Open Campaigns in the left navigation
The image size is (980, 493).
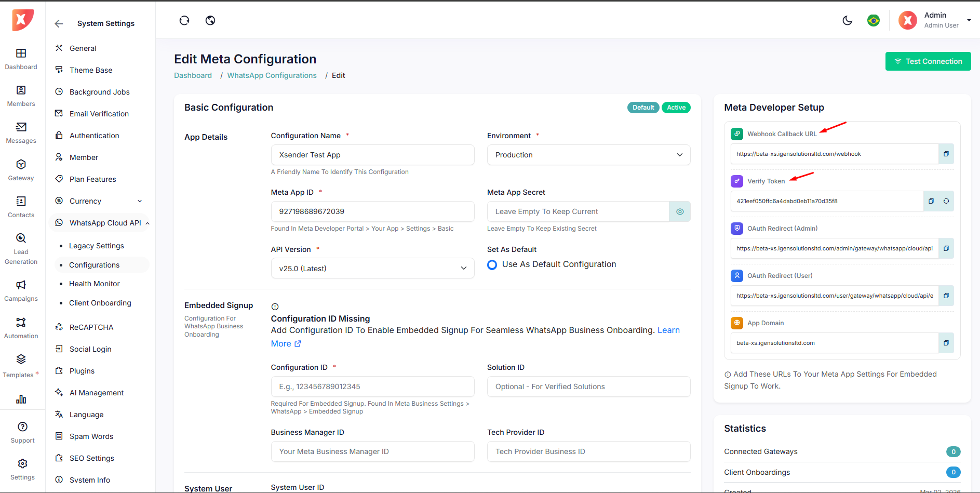[21, 290]
